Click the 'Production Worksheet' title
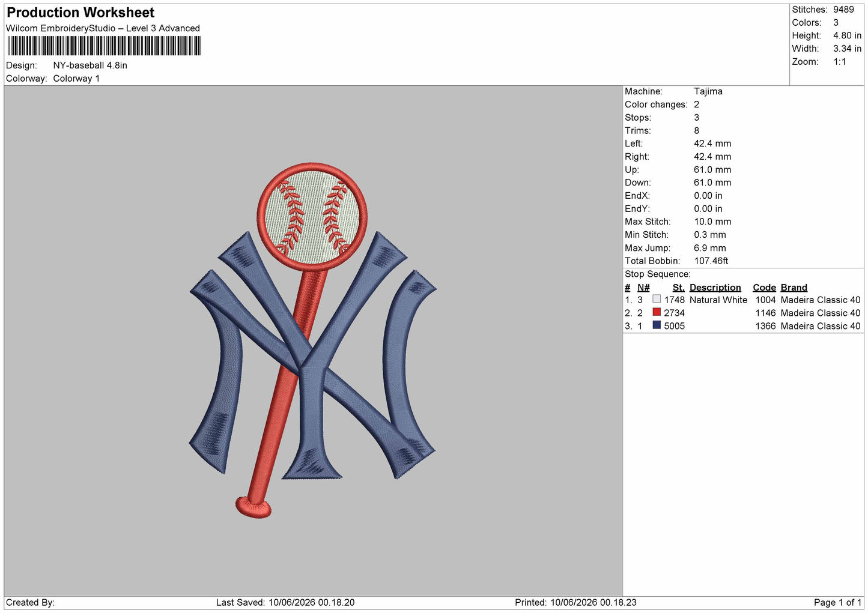The width and height of the screenshot is (868, 613). (x=80, y=13)
